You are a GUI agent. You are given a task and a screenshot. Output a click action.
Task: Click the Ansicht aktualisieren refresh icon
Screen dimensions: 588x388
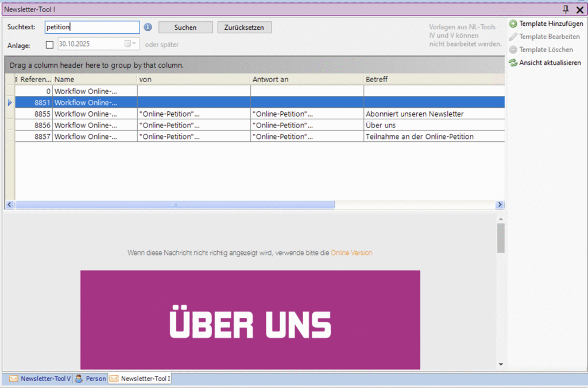(x=513, y=63)
